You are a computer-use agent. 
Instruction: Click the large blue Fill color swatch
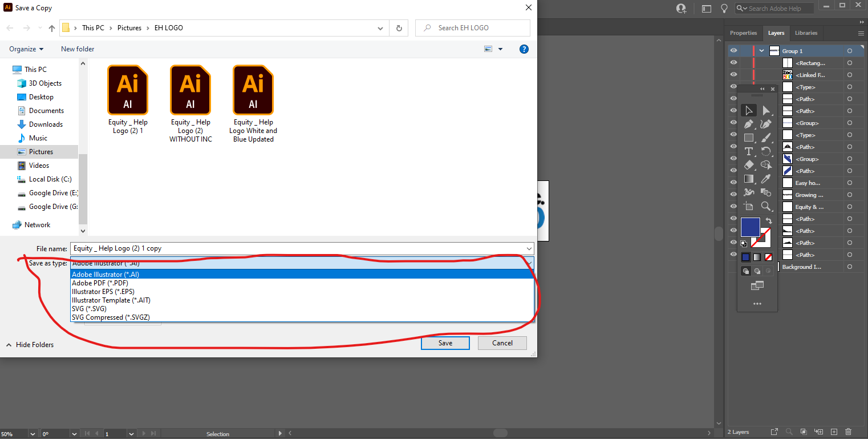[x=750, y=227]
